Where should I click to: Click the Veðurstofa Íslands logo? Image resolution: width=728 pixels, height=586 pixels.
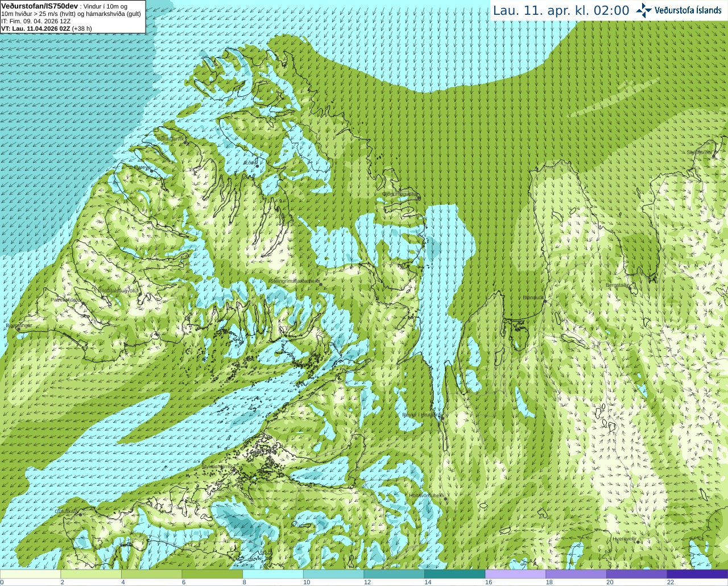679,10
